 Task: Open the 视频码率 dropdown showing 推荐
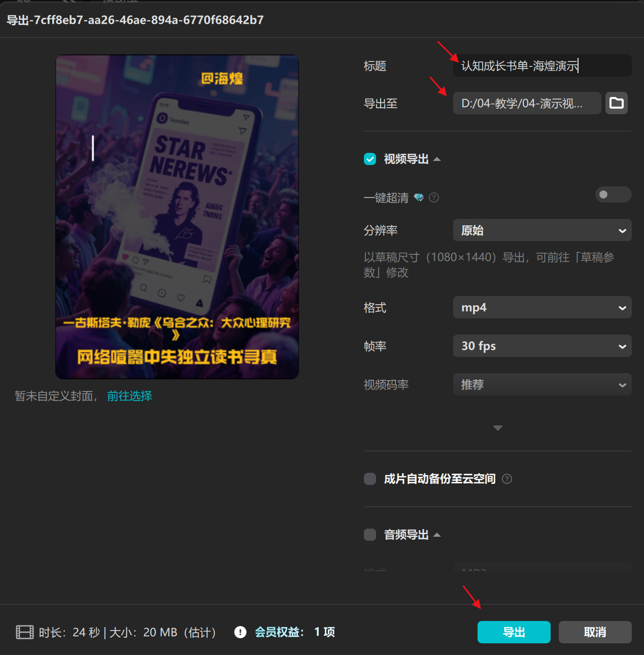pyautogui.click(x=542, y=384)
